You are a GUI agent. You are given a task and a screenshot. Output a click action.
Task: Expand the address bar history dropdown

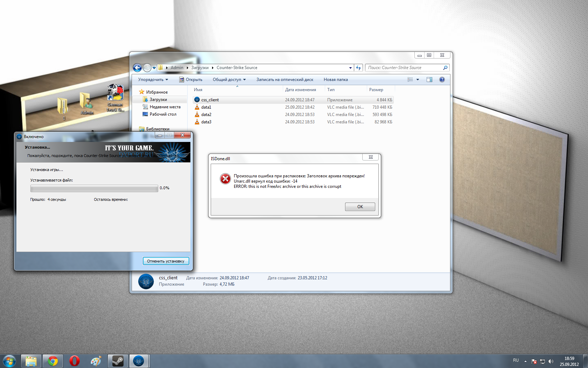tap(350, 68)
